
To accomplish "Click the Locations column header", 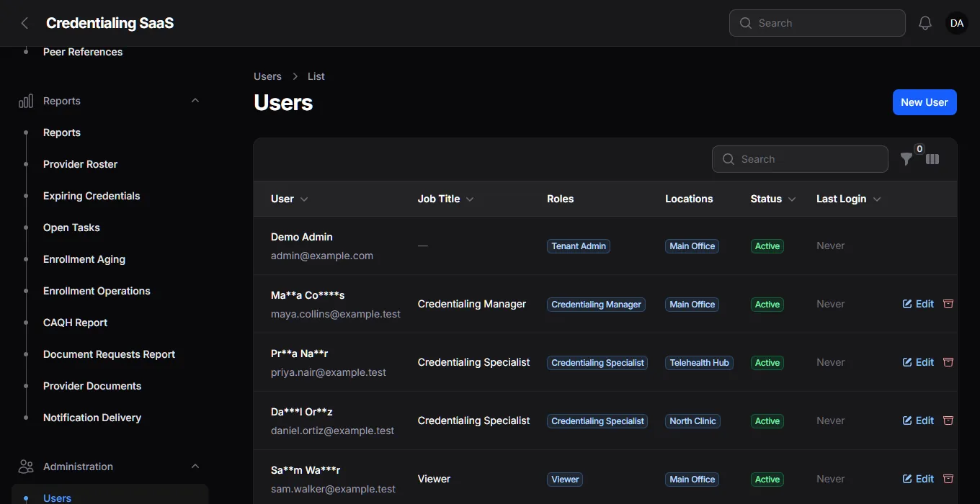I will [689, 199].
